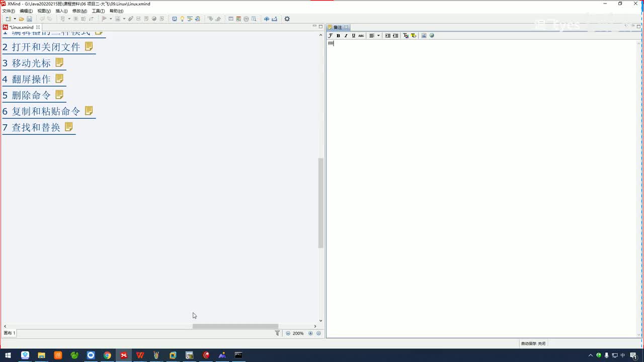Open the Windows Start menu

(x=8, y=355)
